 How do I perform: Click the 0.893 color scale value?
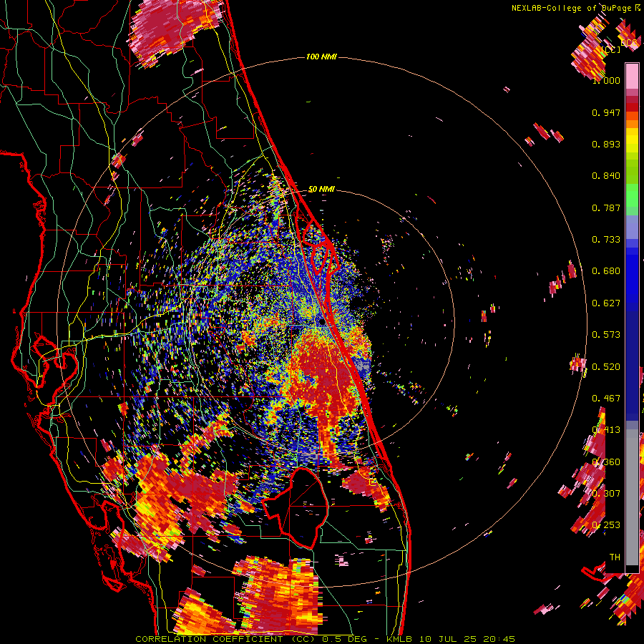point(606,144)
